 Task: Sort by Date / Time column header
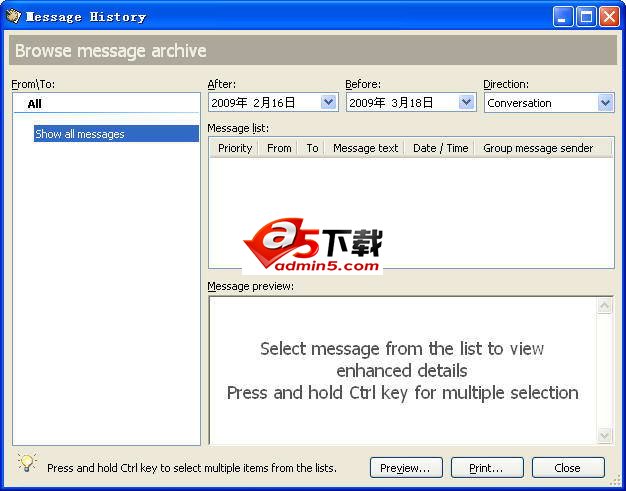pos(440,148)
